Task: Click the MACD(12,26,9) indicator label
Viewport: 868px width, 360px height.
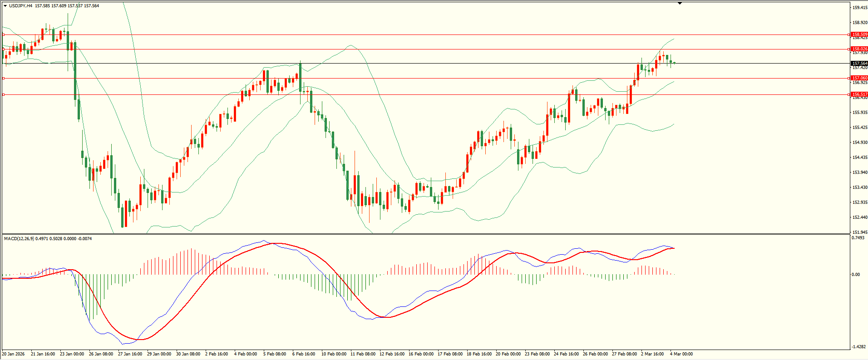Action: pyautogui.click(x=17, y=239)
